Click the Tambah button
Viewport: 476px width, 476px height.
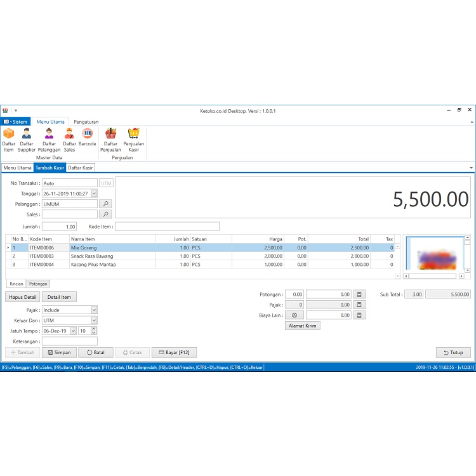(x=22, y=352)
